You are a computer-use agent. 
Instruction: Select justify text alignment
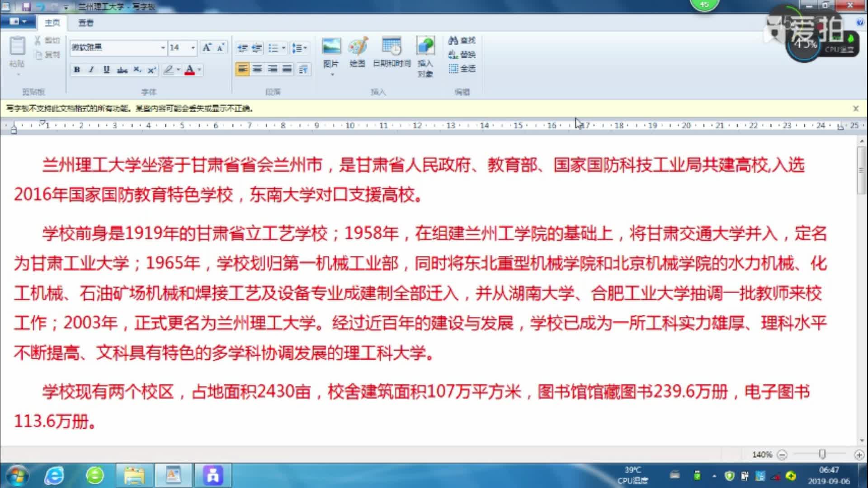pyautogui.click(x=287, y=69)
